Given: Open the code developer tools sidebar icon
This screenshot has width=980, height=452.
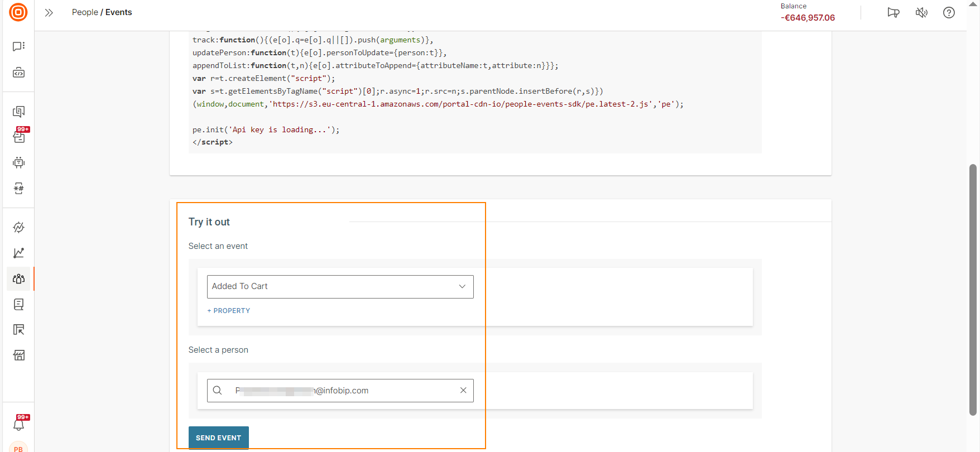Looking at the screenshot, I should click(18, 73).
